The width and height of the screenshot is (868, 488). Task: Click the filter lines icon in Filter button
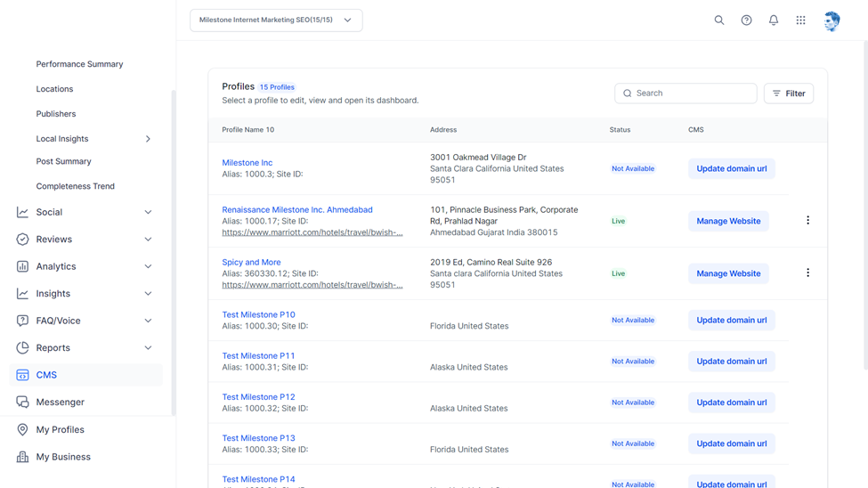[x=776, y=93]
